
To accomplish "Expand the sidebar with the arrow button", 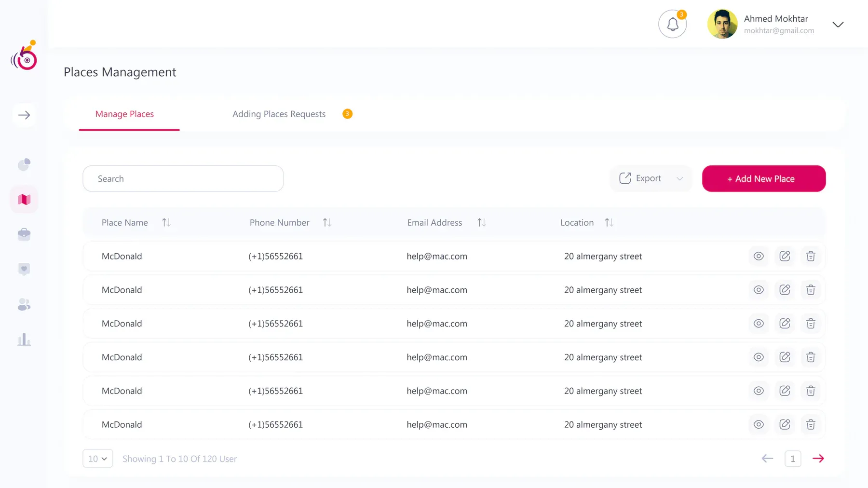I will 24,115.
